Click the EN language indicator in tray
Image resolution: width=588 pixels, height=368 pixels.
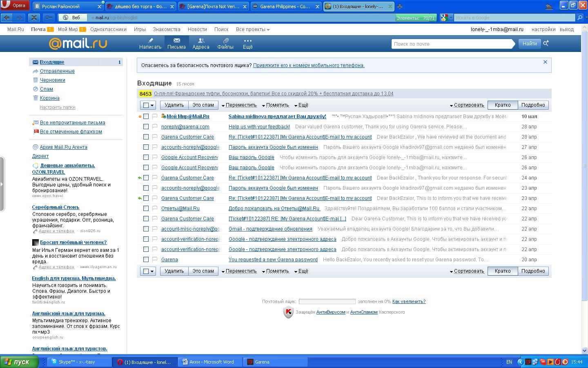pyautogui.click(x=509, y=362)
